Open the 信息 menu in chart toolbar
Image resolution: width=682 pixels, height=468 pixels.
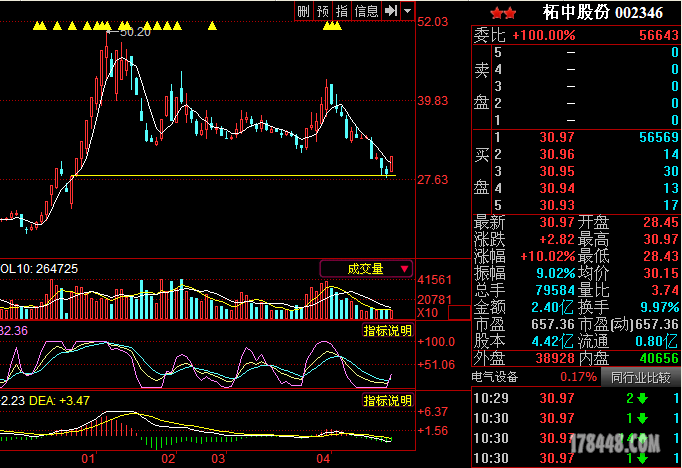[x=366, y=11]
